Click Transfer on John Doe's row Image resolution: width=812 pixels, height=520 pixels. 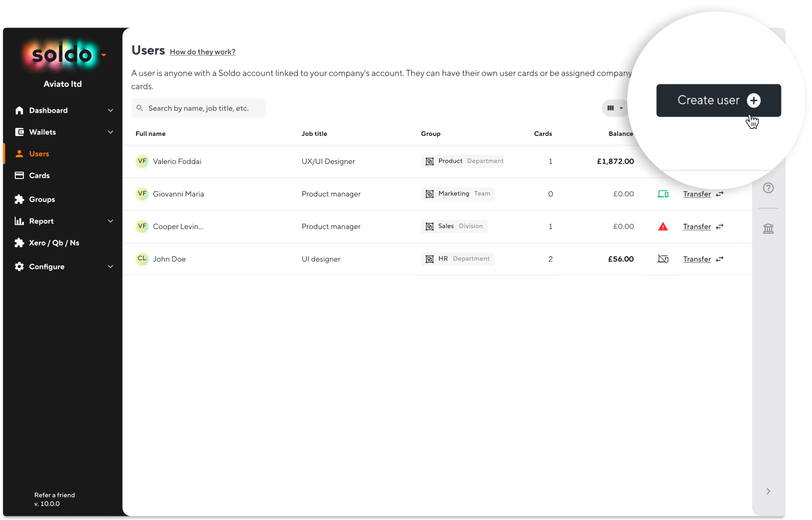(697, 259)
